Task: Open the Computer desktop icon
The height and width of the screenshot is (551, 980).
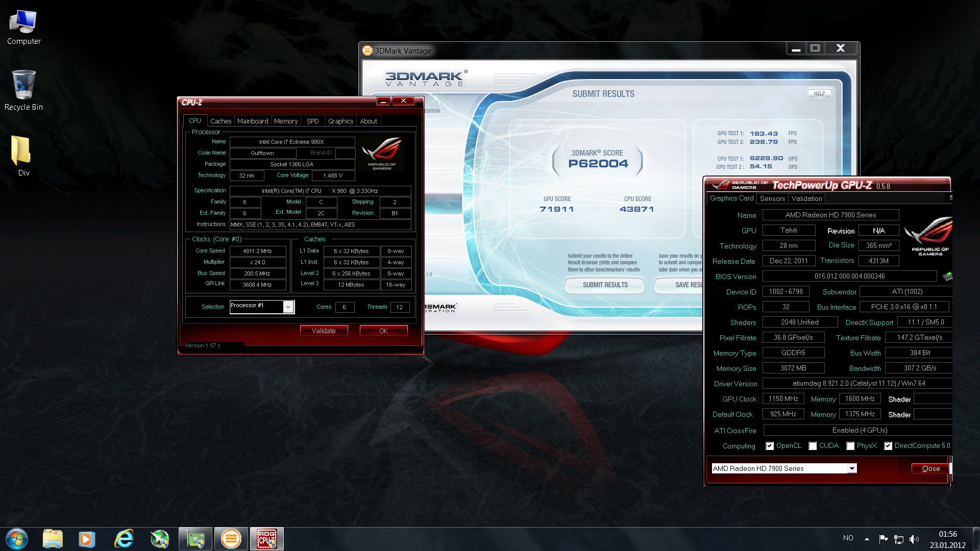Action: tap(23, 28)
